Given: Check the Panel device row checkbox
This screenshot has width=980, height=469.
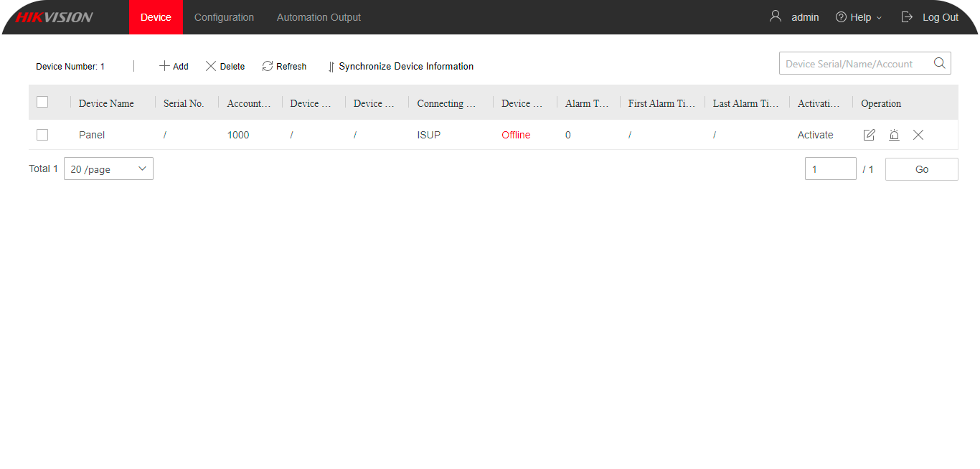Looking at the screenshot, I should pyautogui.click(x=42, y=135).
